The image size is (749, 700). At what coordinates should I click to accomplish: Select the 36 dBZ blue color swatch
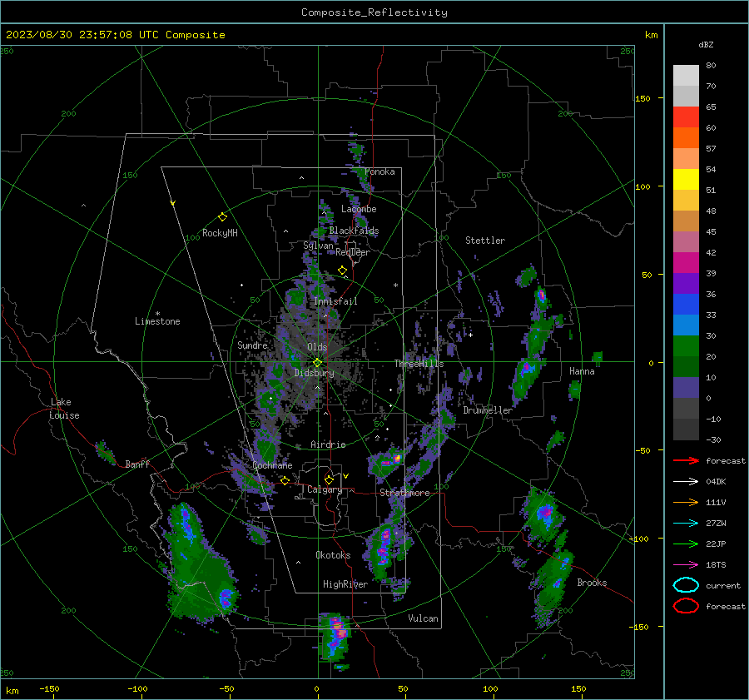click(686, 304)
